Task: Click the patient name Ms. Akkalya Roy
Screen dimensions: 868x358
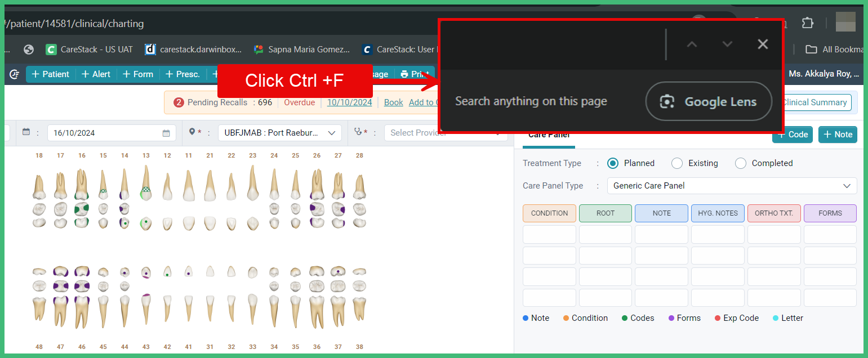Action: click(x=824, y=74)
